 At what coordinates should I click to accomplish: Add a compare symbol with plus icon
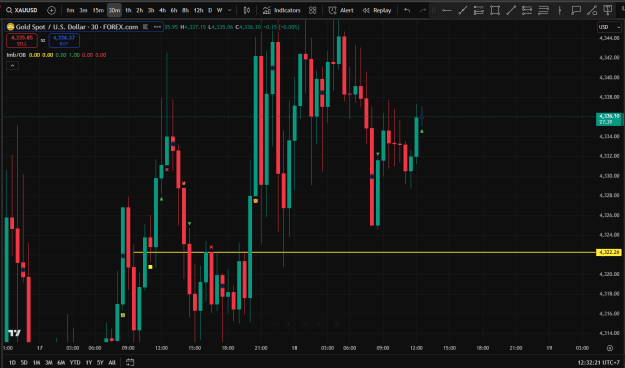pyautogui.click(x=51, y=10)
